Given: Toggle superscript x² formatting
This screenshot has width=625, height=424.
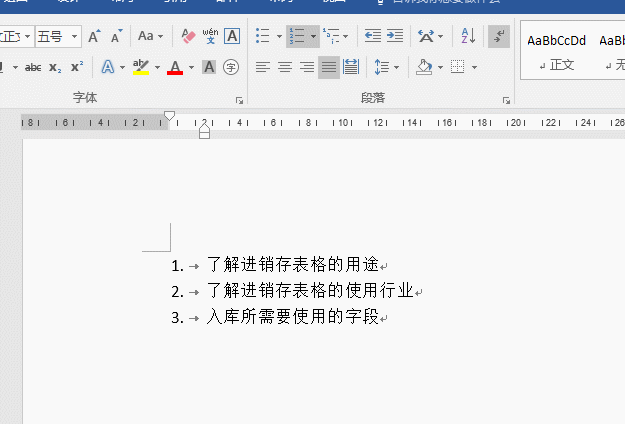Looking at the screenshot, I should (x=77, y=67).
